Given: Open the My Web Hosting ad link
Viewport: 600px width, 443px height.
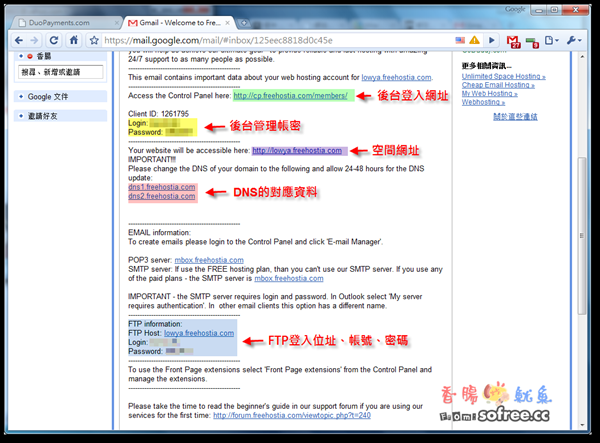Looking at the screenshot, I should click(x=490, y=94).
